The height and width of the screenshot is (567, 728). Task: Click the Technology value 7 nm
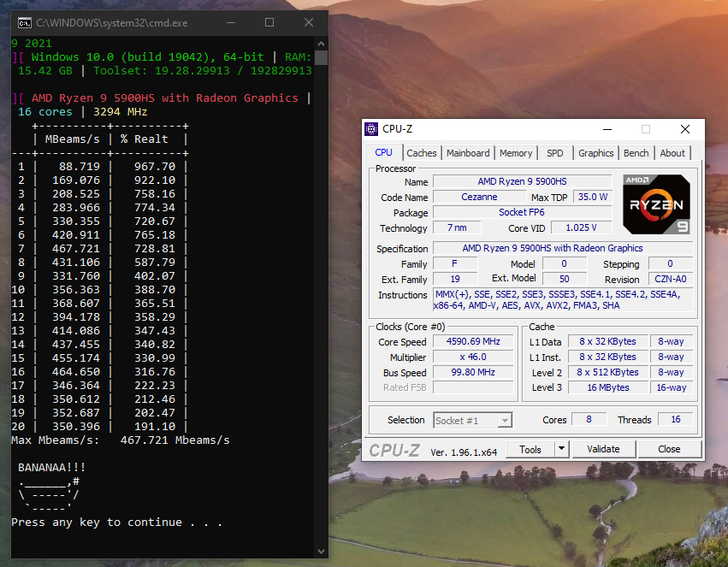coord(457,227)
